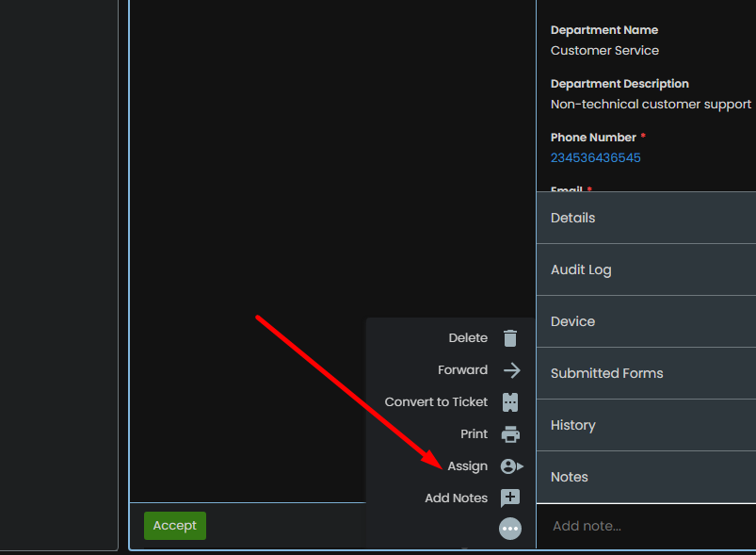This screenshot has width=756, height=555.
Task: Click the ticket icon for Convert to Ticket
Action: pyautogui.click(x=510, y=402)
